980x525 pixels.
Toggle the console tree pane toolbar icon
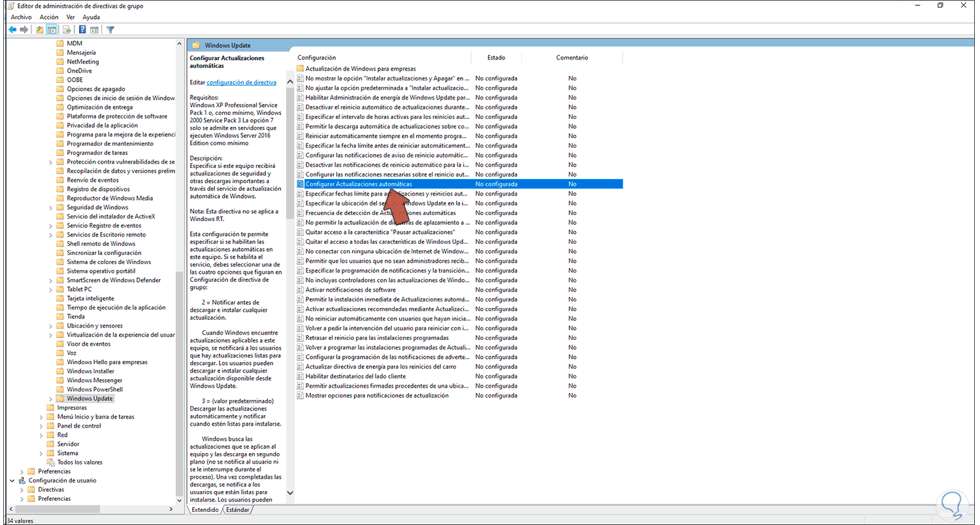tap(52, 29)
